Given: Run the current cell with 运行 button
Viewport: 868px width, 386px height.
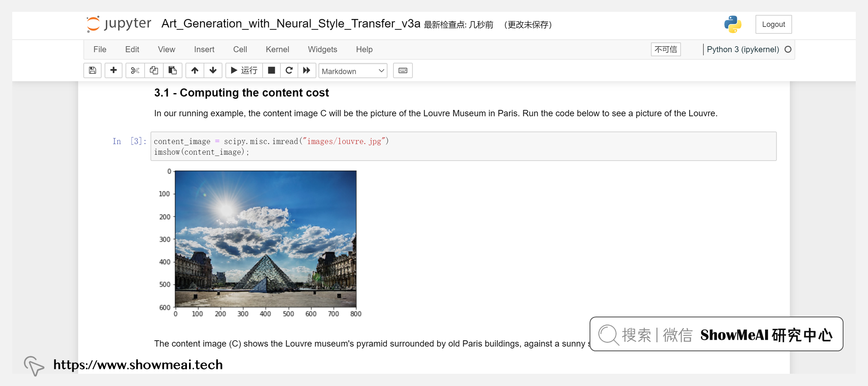Looking at the screenshot, I should pos(244,71).
